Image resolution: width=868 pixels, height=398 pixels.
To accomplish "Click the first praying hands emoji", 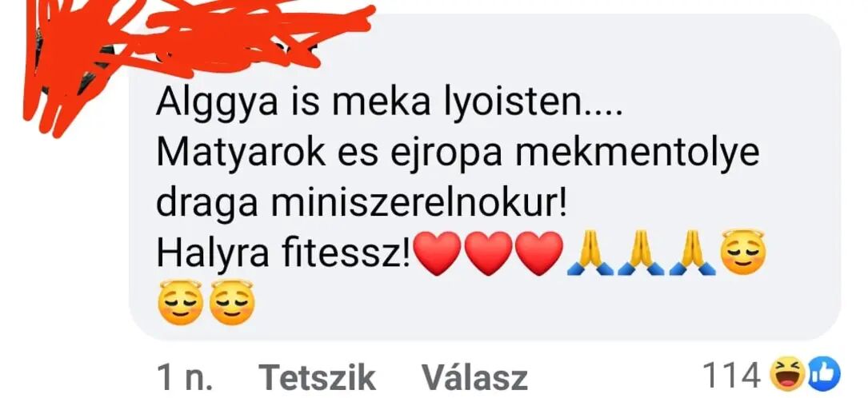I will click(590, 253).
